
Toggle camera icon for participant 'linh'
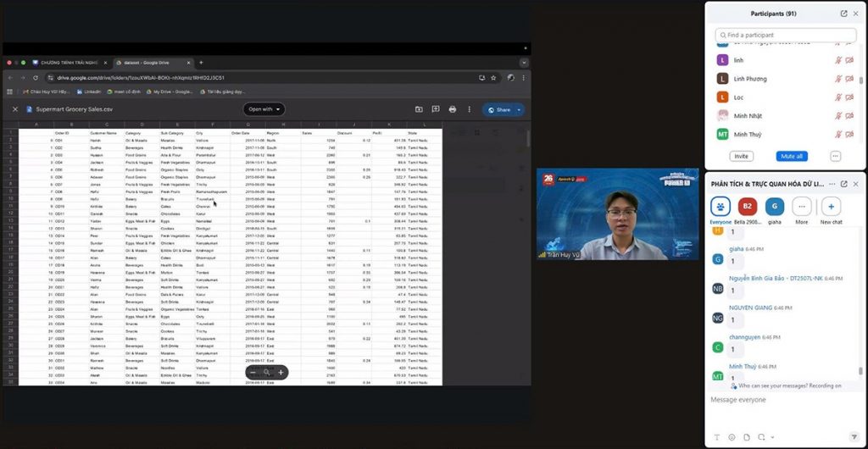[x=849, y=59]
